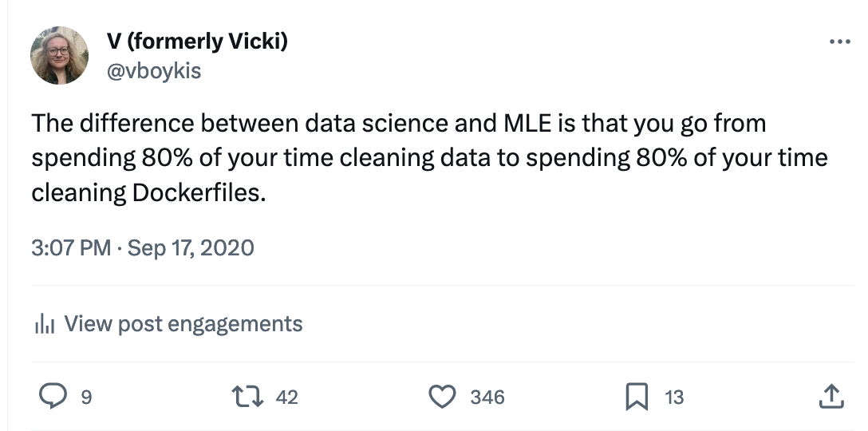The width and height of the screenshot is (868, 431).
Task: Open the @vboykis handle link
Action: (x=153, y=70)
